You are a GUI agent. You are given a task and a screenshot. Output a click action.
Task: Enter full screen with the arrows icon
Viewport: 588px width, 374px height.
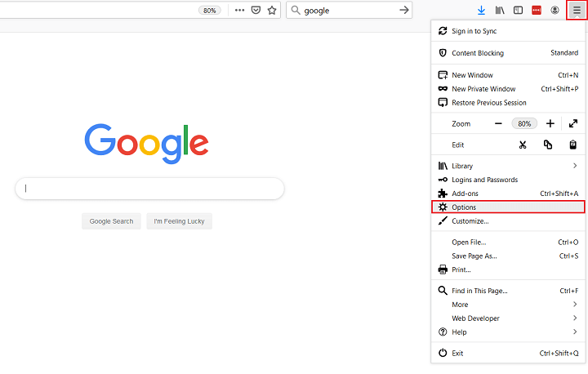point(572,123)
